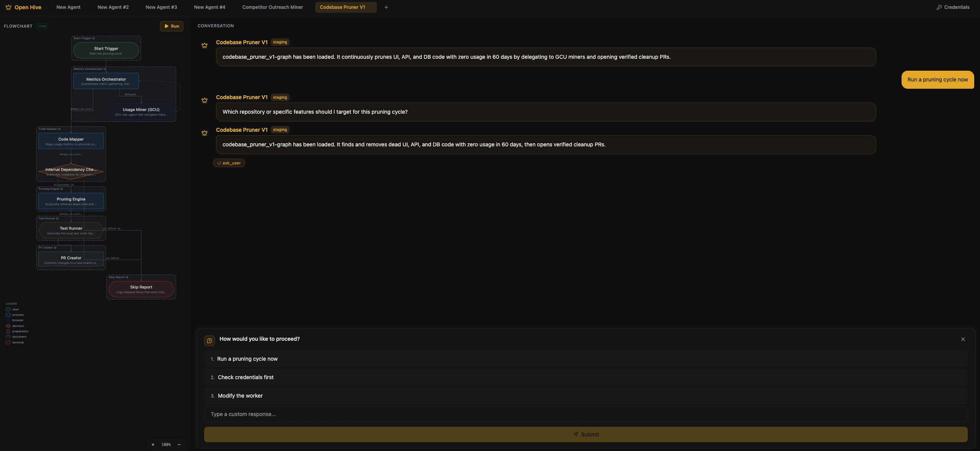Select the Pruning Engine node in the flowchart
Image resolution: width=980 pixels, height=451 pixels.
tap(71, 201)
